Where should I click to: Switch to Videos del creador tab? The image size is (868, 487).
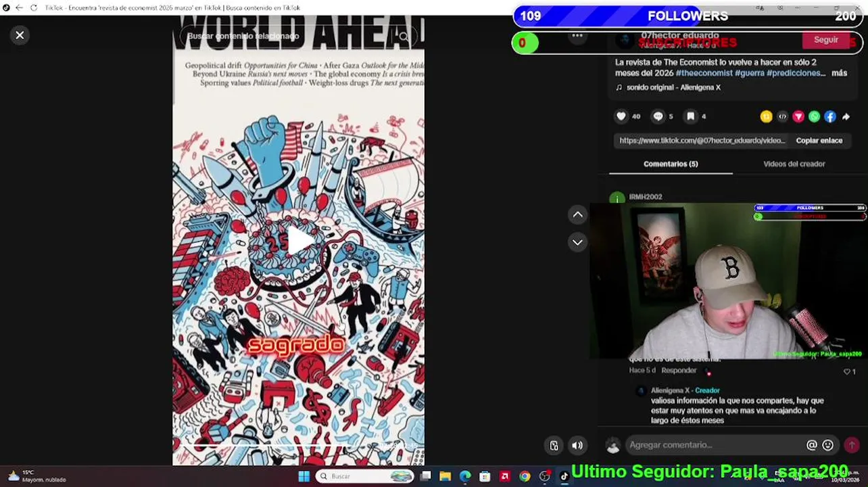794,164
